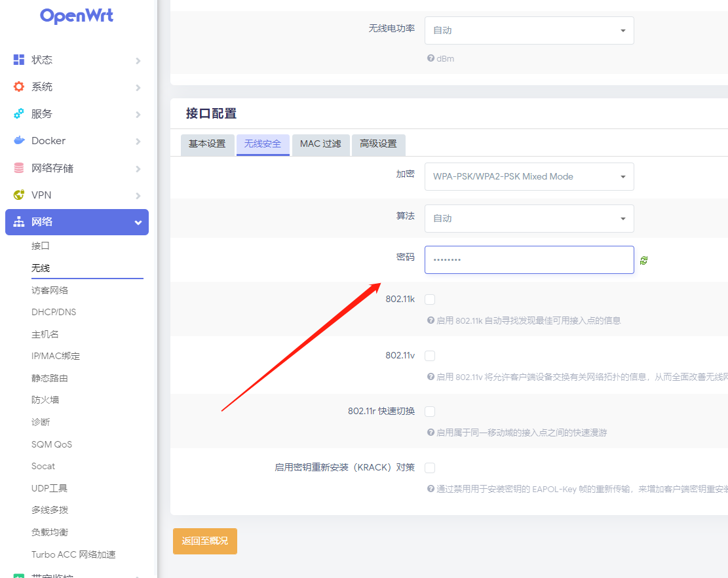This screenshot has width=728, height=578.
Task: Click the 状态 dashboard icon
Action: (x=19, y=60)
